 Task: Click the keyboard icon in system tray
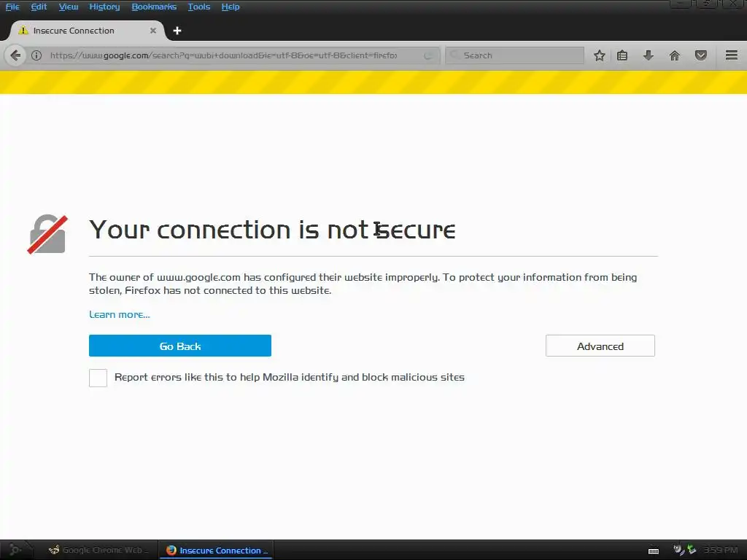pos(654,551)
